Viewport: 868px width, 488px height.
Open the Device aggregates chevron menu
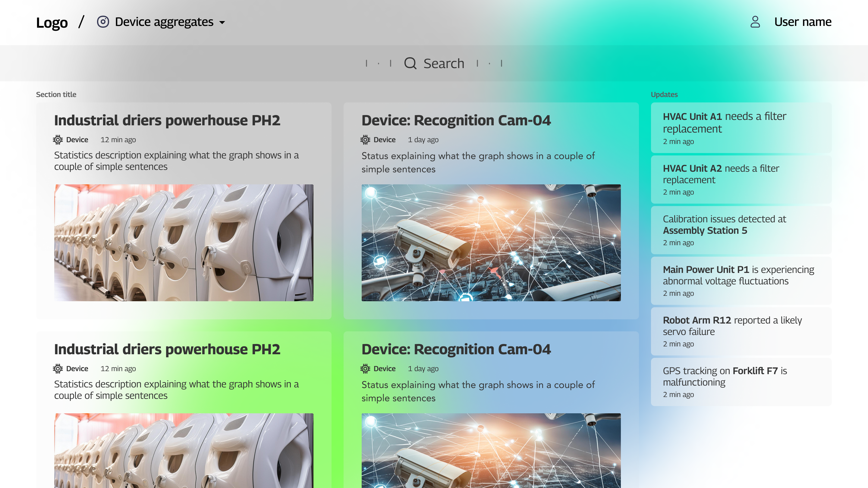222,23
